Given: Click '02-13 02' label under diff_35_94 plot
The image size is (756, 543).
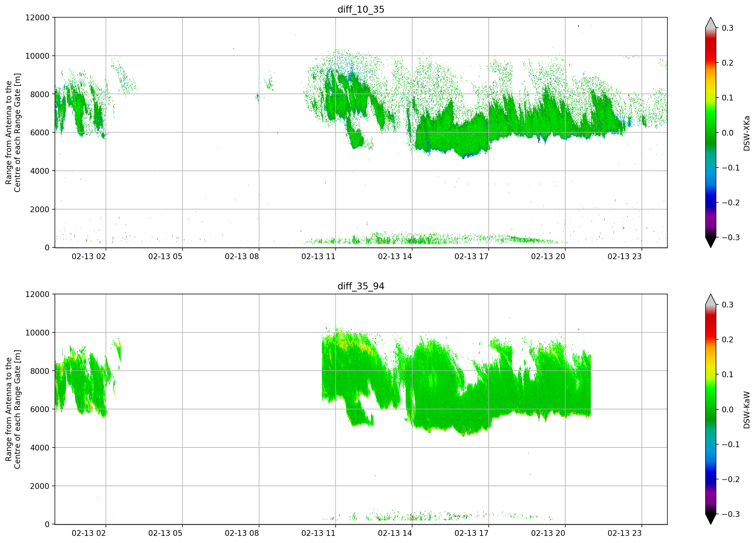Looking at the screenshot, I should [89, 533].
